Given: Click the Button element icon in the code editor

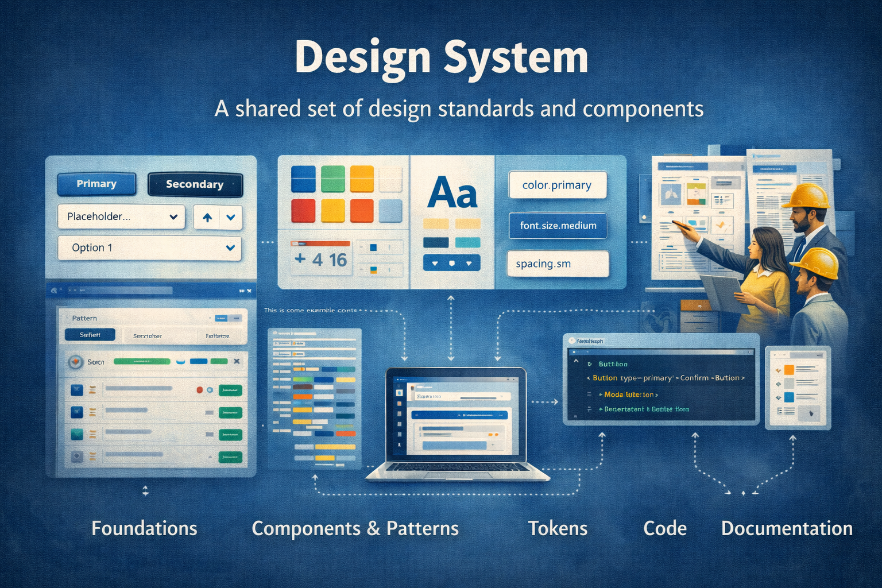Looking at the screenshot, I should tap(590, 364).
